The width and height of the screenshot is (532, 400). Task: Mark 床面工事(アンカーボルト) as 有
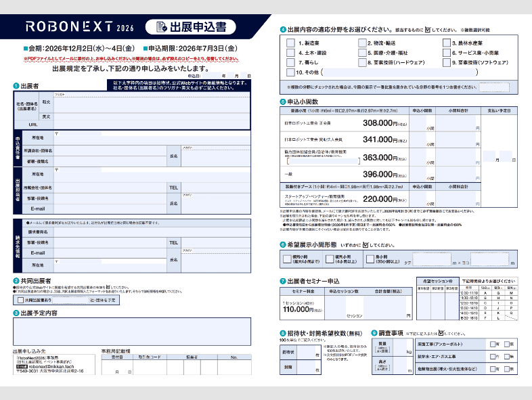coord(493,344)
